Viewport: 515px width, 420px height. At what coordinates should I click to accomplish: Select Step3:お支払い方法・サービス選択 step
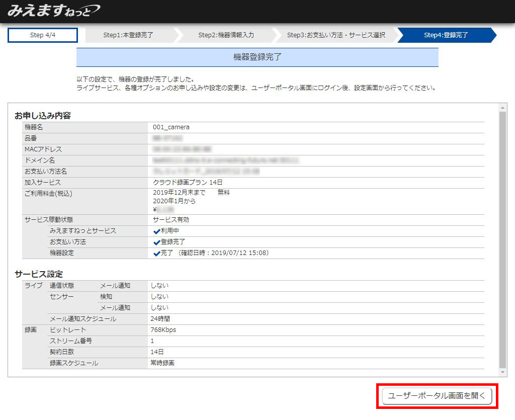point(336,35)
